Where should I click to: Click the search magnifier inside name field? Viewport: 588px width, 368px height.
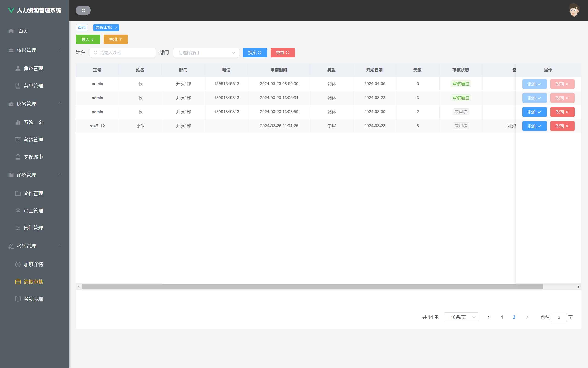(96, 53)
